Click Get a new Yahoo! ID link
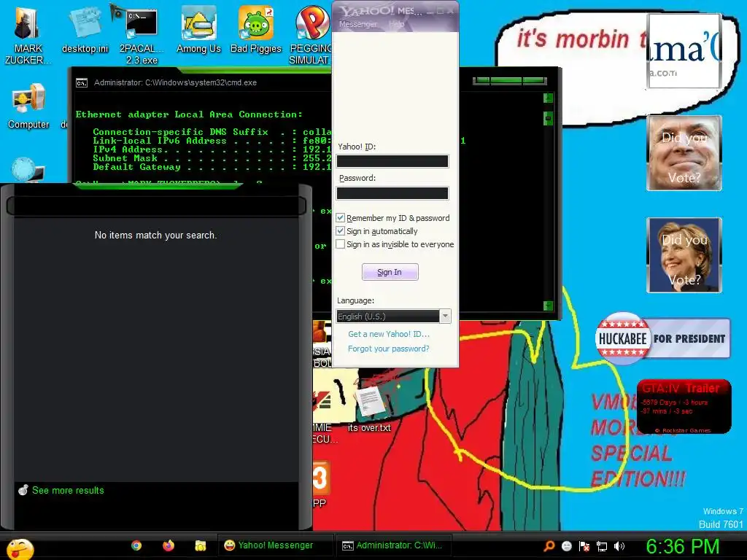Viewport: 747px width, 560px height. pyautogui.click(x=388, y=334)
